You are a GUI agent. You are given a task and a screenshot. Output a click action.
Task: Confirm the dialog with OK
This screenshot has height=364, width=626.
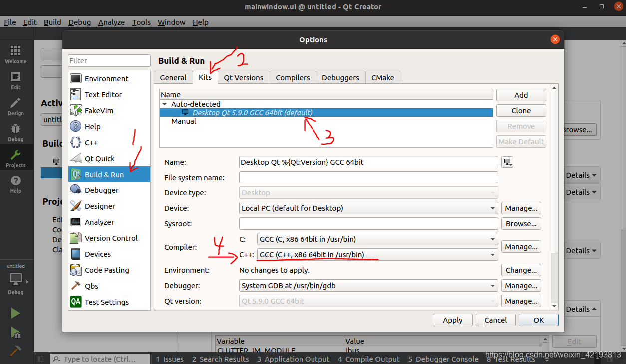pyautogui.click(x=538, y=320)
